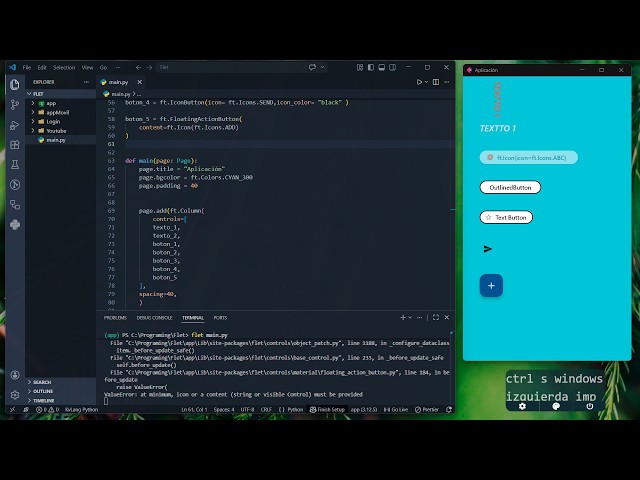Open the View menu

pyautogui.click(x=87, y=67)
